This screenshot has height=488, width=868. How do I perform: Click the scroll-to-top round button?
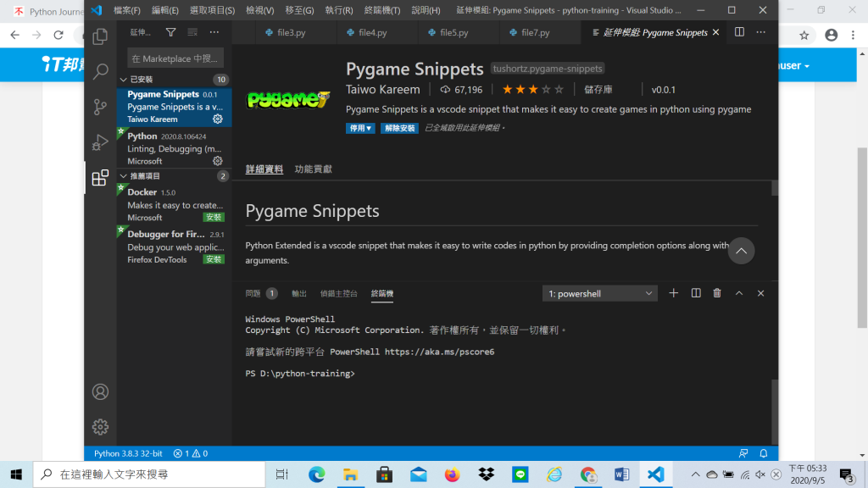741,251
